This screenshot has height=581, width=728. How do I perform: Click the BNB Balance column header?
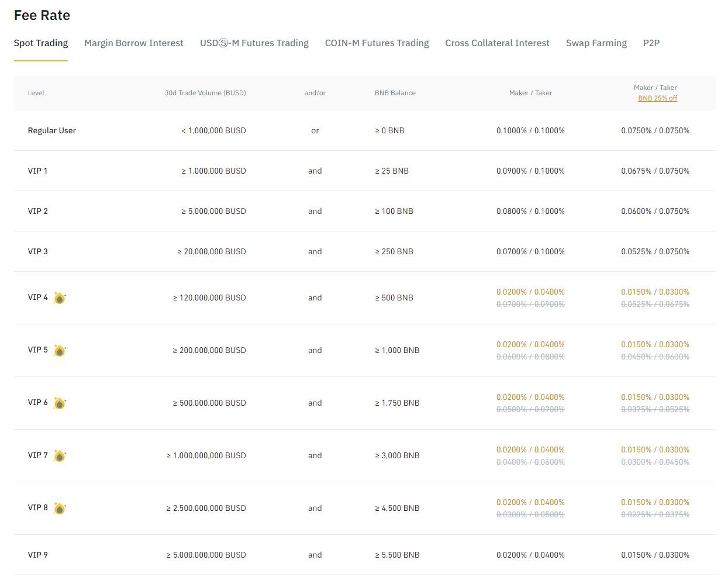coord(395,93)
